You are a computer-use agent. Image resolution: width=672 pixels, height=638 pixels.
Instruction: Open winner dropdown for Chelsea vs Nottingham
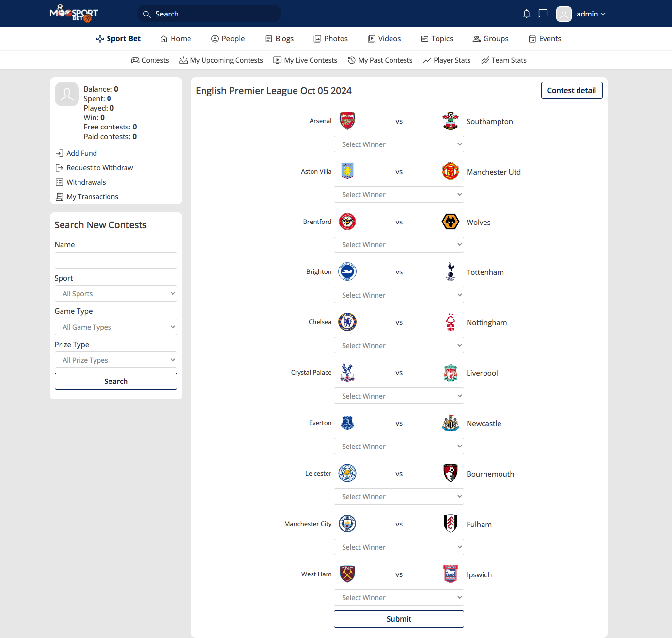point(399,345)
